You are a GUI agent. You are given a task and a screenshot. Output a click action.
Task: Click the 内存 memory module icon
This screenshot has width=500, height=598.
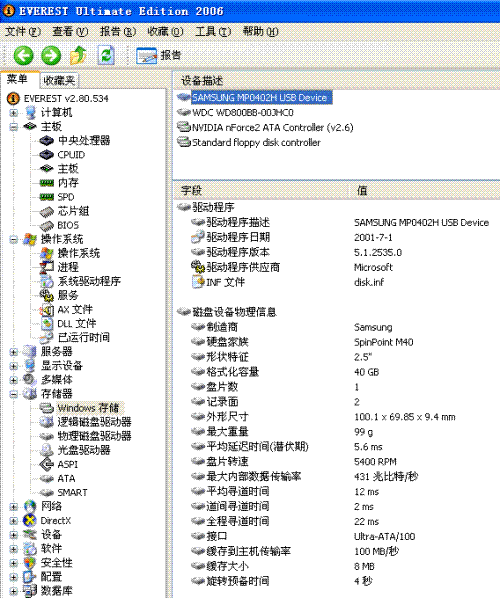click(x=47, y=183)
